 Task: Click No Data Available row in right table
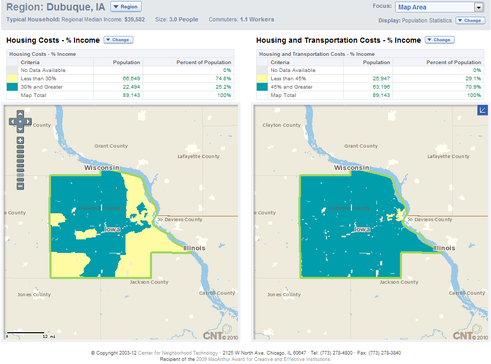pyautogui.click(x=370, y=70)
